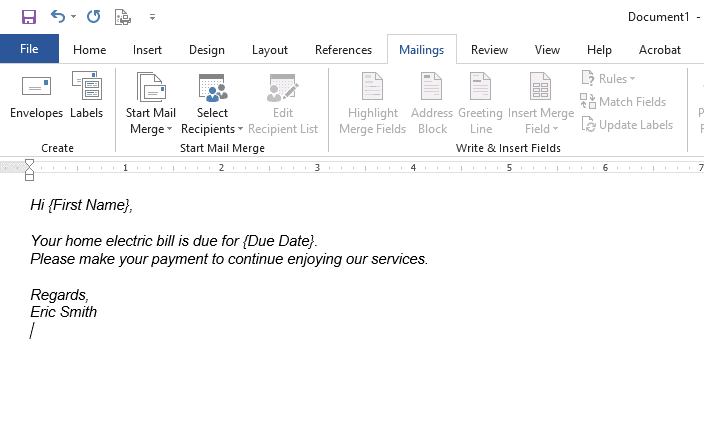
Task: Click the '{Due Date}' placeholder text
Action: (x=278, y=241)
